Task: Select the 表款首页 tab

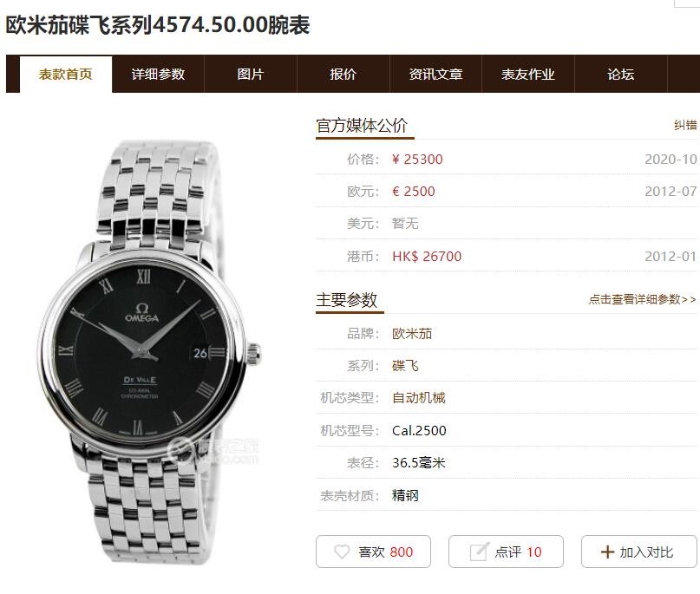Action: coord(66,74)
